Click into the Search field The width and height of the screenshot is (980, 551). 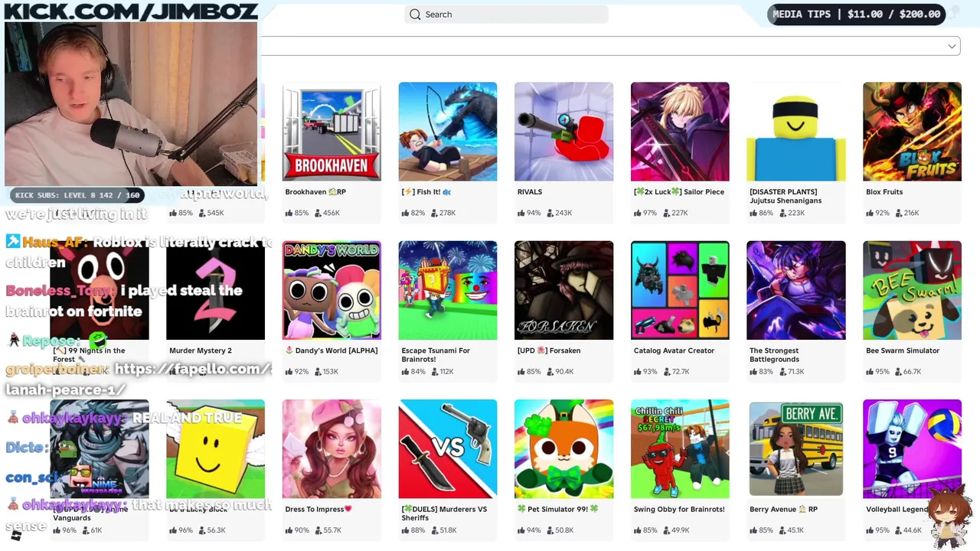(x=506, y=15)
